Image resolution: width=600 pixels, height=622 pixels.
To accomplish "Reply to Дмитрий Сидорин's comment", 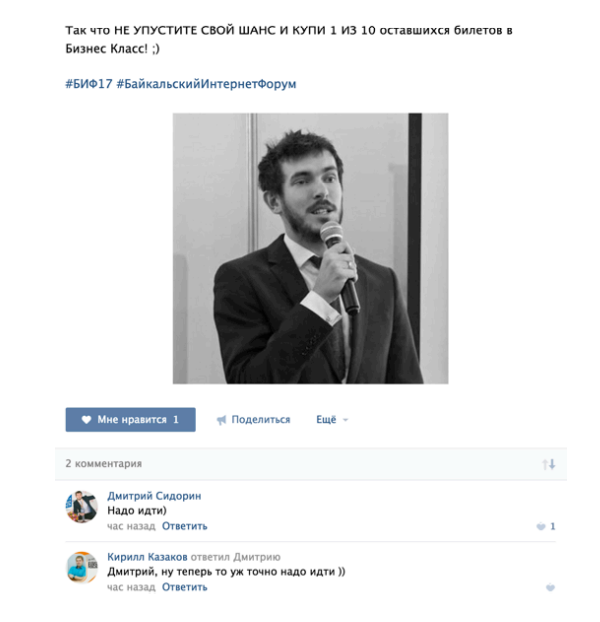I will tap(185, 526).
